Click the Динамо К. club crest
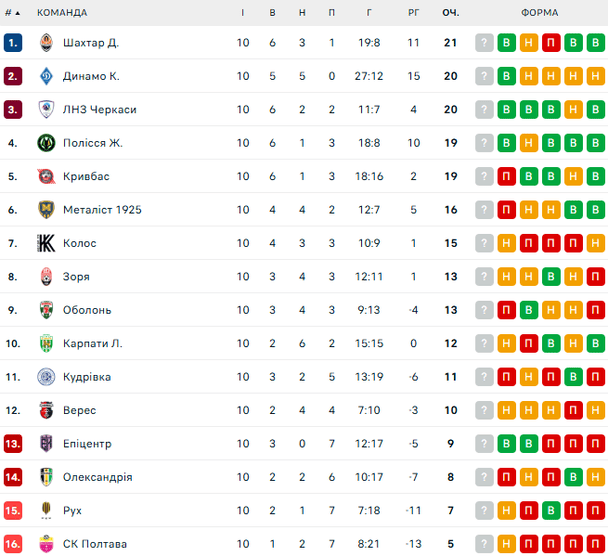 (46, 76)
